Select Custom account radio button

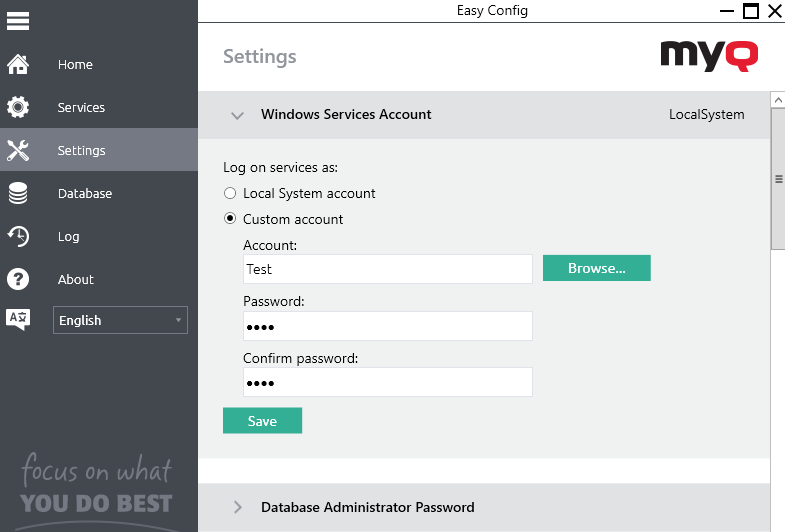(230, 219)
